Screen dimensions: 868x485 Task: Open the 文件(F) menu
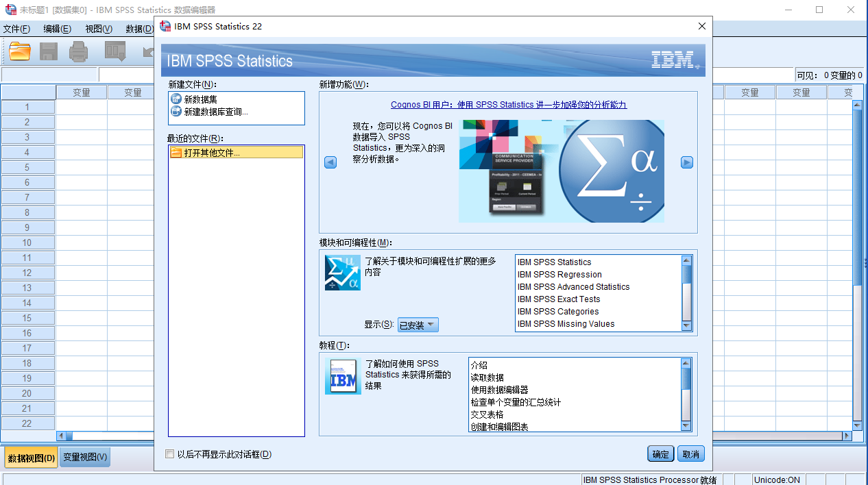point(16,29)
